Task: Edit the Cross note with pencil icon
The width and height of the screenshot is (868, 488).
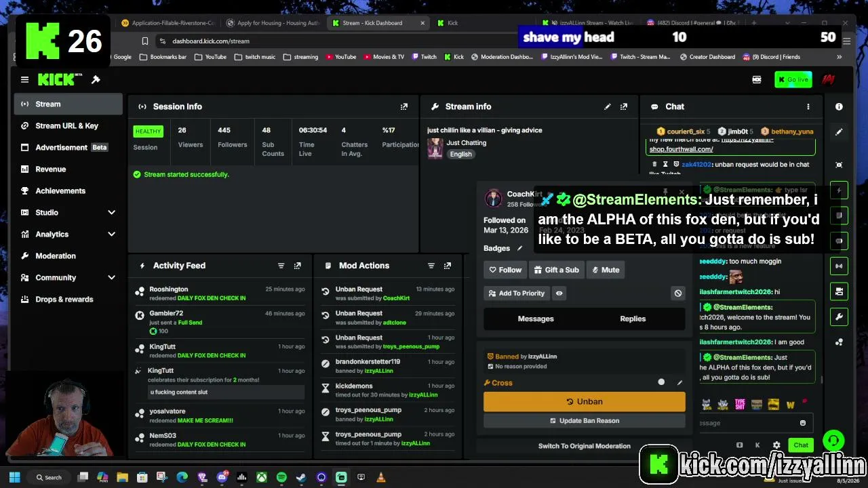Action: [x=679, y=383]
